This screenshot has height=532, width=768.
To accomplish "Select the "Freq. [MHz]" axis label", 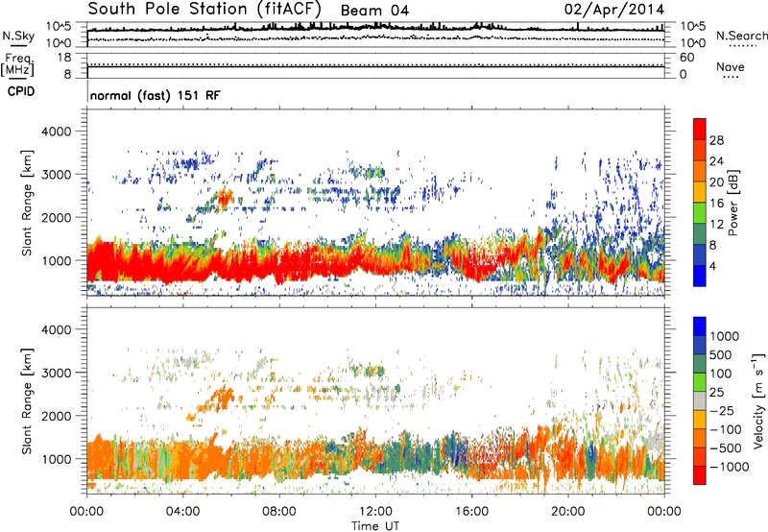I will pos(17,65).
